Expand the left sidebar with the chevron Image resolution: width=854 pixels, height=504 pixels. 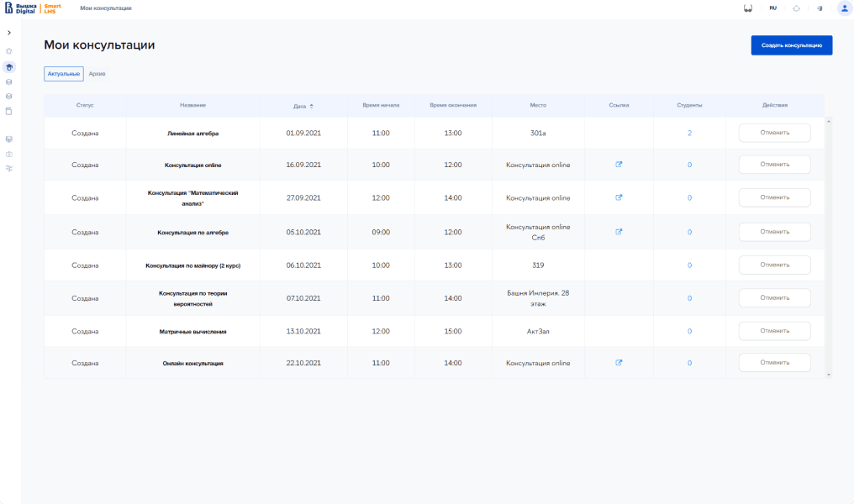[x=8, y=33]
